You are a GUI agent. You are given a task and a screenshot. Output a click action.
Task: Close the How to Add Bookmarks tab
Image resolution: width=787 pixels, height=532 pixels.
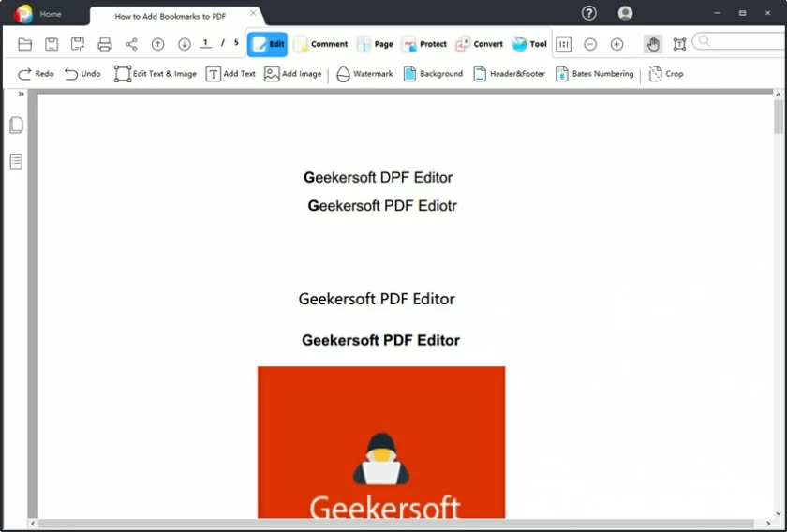pos(254,13)
